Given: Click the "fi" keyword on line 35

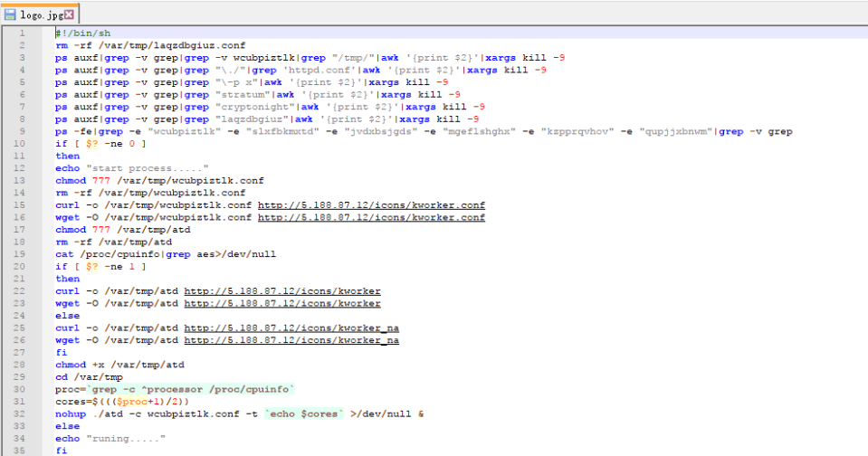Looking at the screenshot, I should tap(62, 451).
